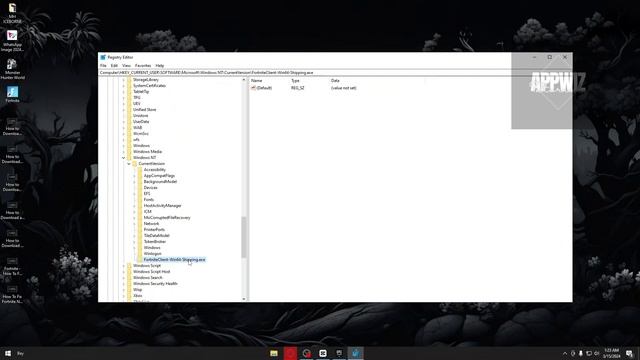The image size is (640, 360).
Task: Click the Xbox folder icon
Action: click(129, 296)
